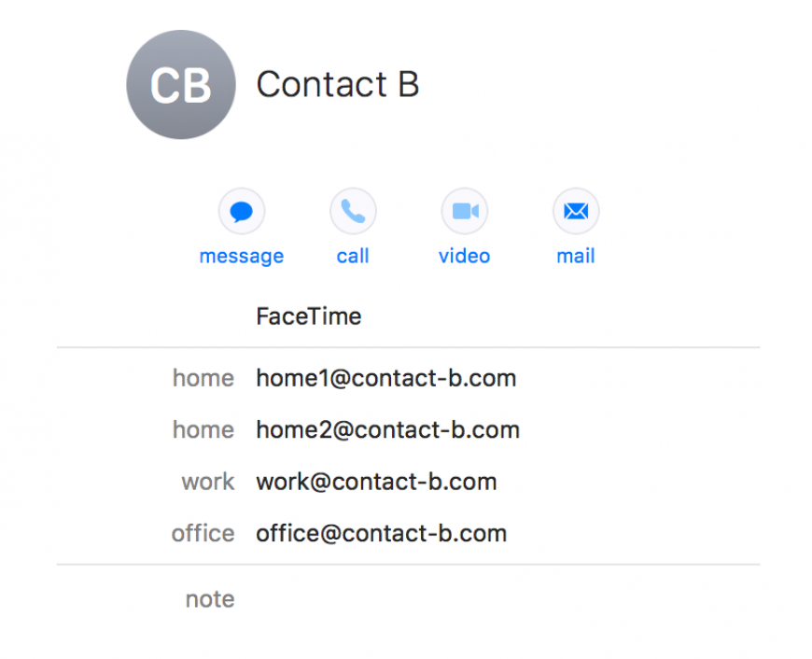Viewport: 812px width, 659px height.
Task: Click the 'message' label under bubble icon
Action: click(x=242, y=257)
